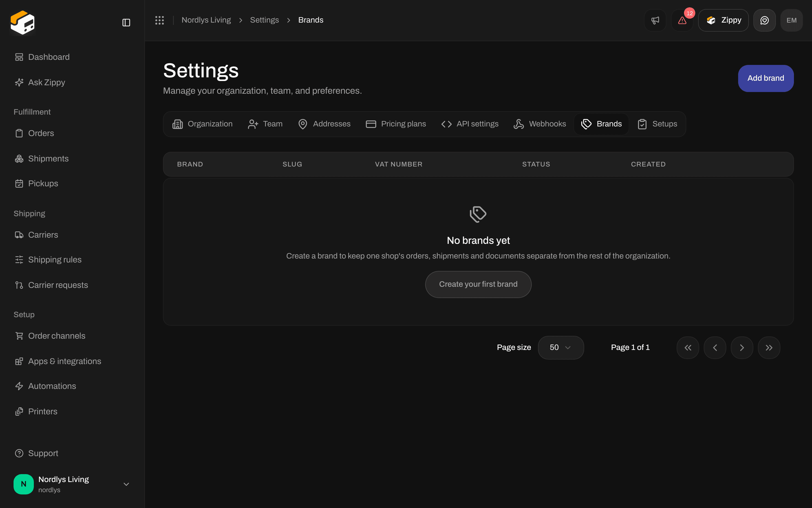The height and width of the screenshot is (508, 812).
Task: Click the Shipping rules sliders icon
Action: [x=19, y=260]
